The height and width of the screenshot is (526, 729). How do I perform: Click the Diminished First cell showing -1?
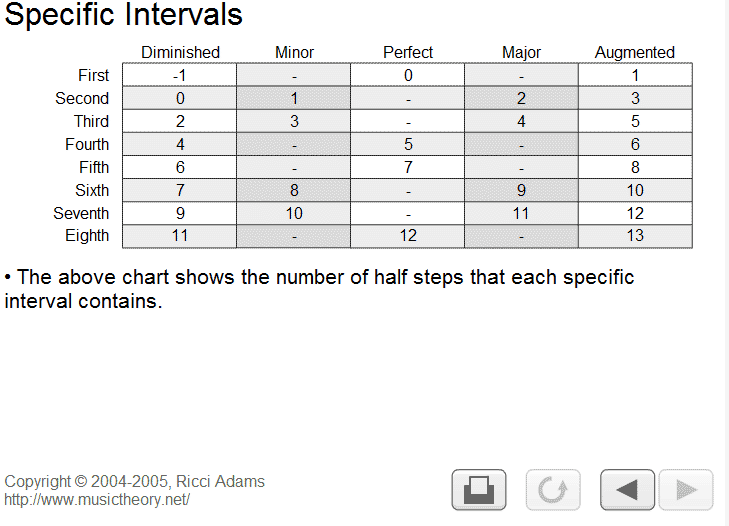(179, 75)
